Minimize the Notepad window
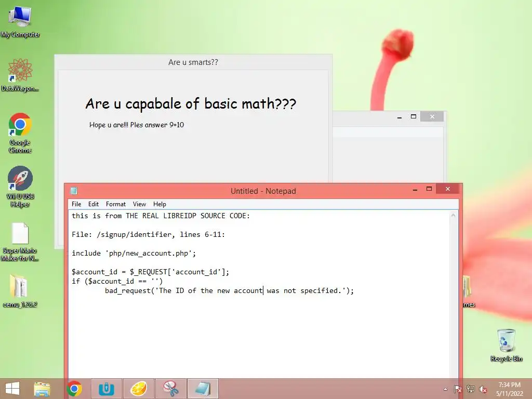 (x=415, y=189)
